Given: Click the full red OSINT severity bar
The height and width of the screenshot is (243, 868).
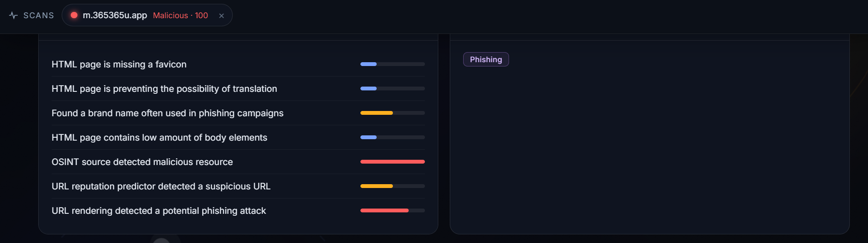Looking at the screenshot, I should point(392,162).
